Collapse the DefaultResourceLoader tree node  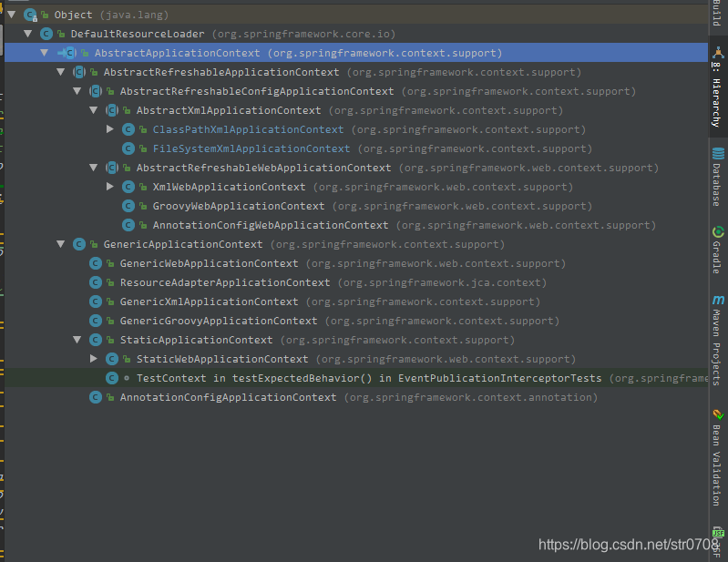coord(28,34)
